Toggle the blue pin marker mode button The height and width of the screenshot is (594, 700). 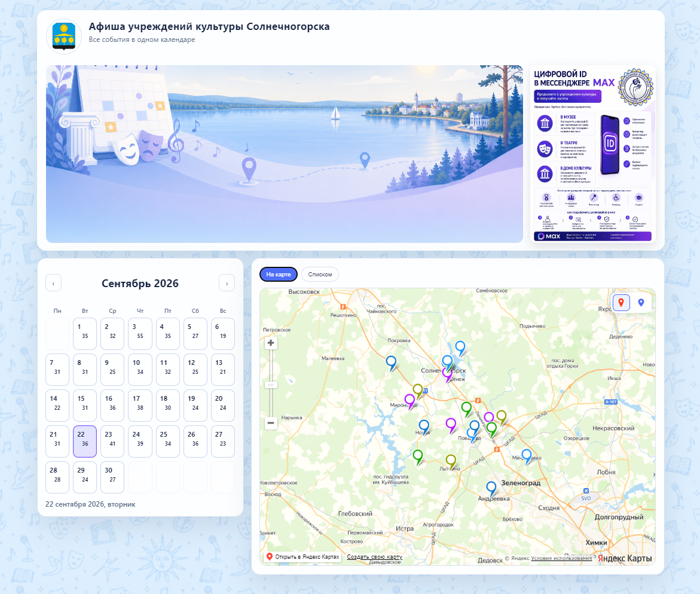tap(641, 302)
